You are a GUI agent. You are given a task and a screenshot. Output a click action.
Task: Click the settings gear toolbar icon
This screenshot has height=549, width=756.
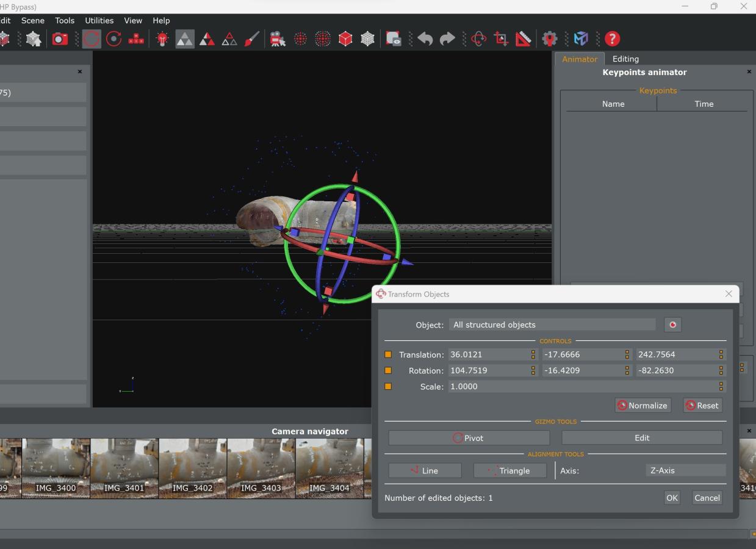coord(549,39)
